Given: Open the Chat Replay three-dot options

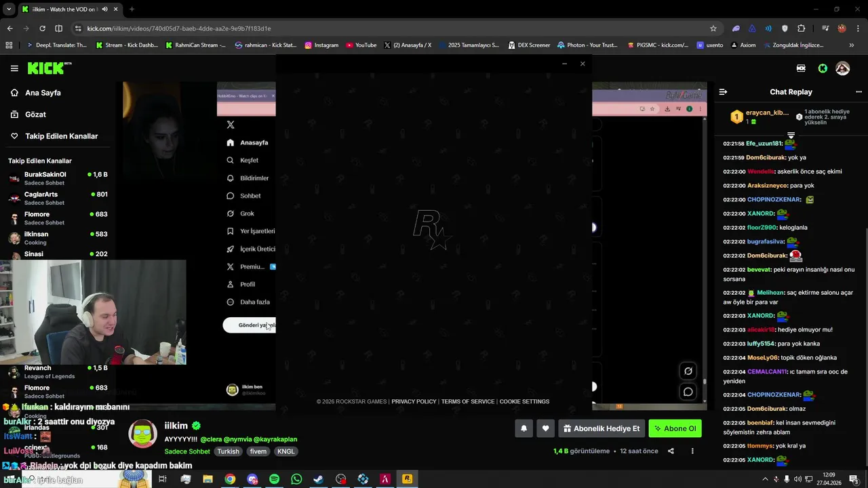Looking at the screenshot, I should point(859,91).
